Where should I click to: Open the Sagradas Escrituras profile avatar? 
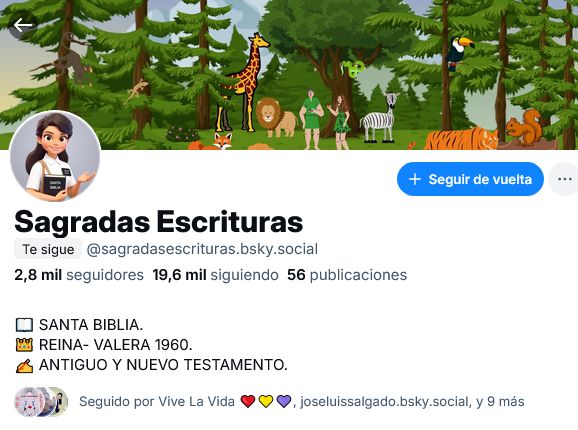pos(55,156)
